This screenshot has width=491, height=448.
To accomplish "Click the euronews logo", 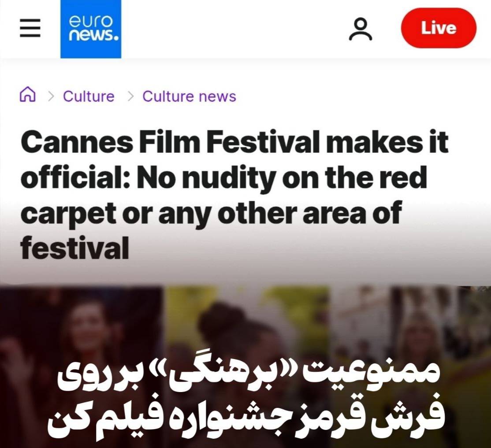I will [x=91, y=29].
